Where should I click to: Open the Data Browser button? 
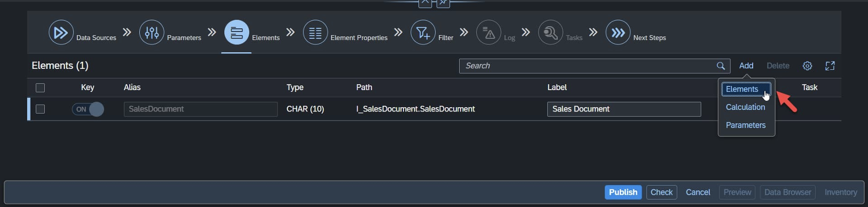(x=787, y=192)
